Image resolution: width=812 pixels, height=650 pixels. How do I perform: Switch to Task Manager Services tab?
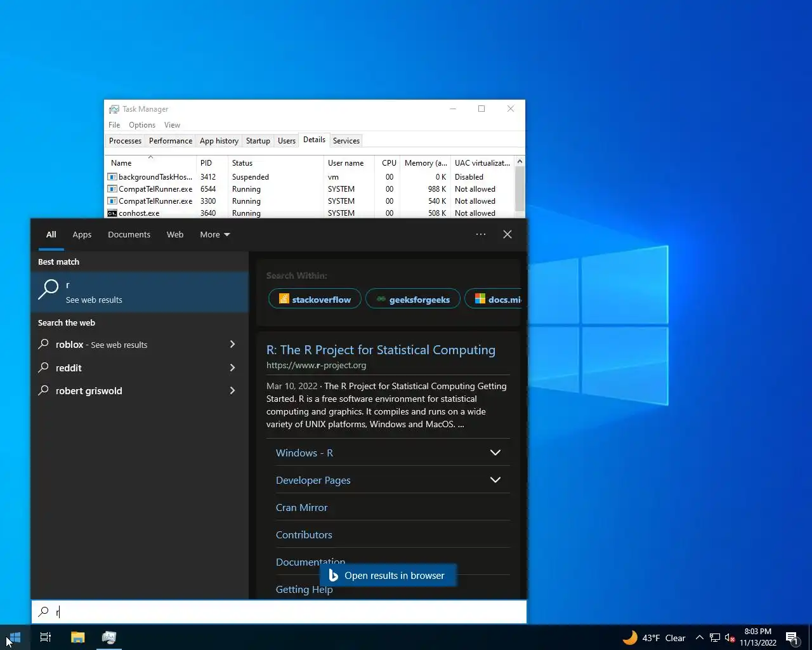pyautogui.click(x=346, y=141)
